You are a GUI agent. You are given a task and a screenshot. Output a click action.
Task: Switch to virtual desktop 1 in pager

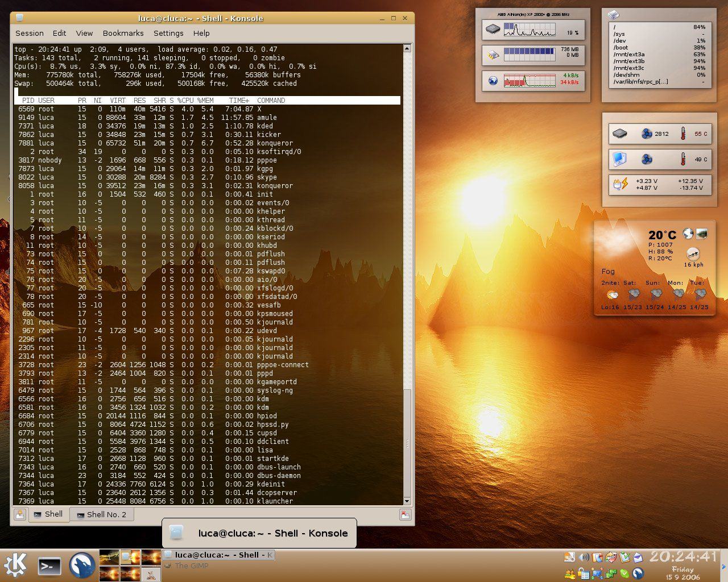(x=109, y=557)
